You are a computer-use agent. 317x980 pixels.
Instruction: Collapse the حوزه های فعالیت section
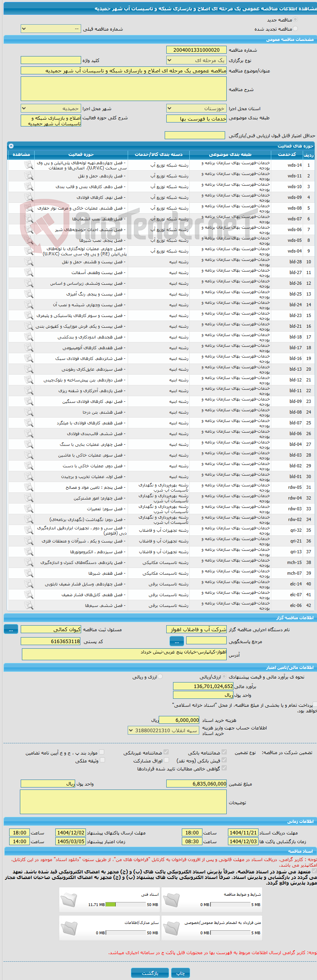point(11,146)
